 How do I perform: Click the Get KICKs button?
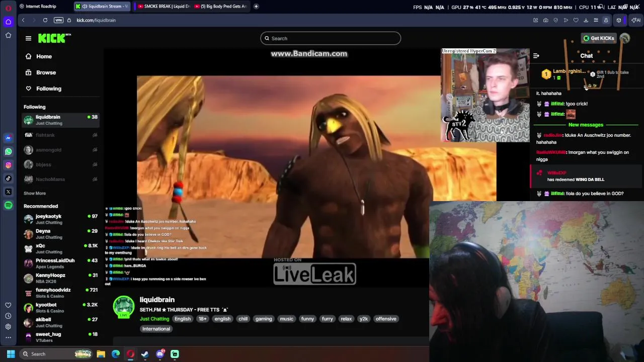point(599,38)
